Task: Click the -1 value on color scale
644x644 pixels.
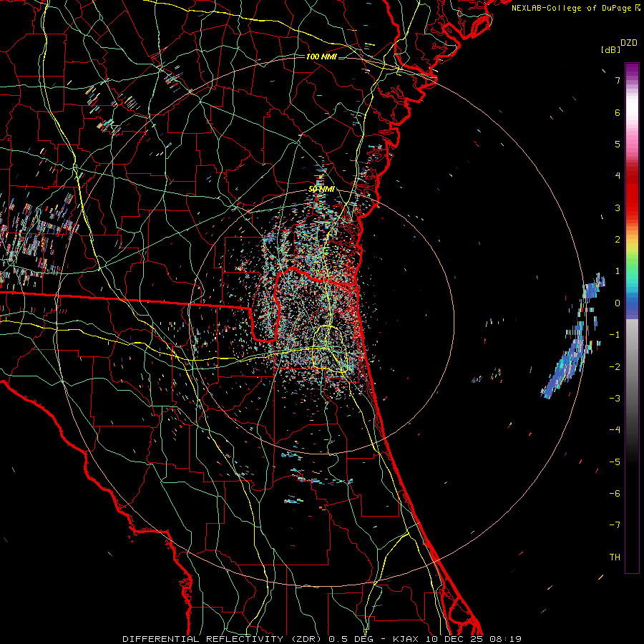Action: 615,335
